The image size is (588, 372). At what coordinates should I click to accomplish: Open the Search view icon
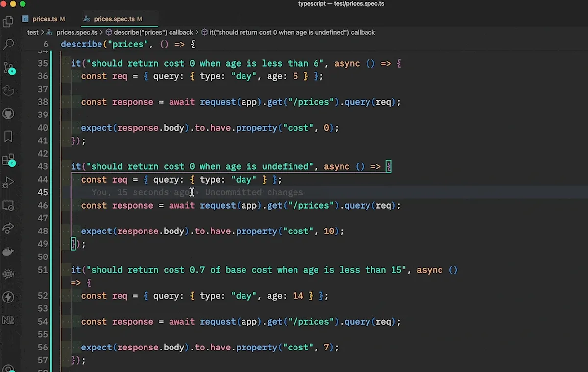pyautogui.click(x=8, y=45)
